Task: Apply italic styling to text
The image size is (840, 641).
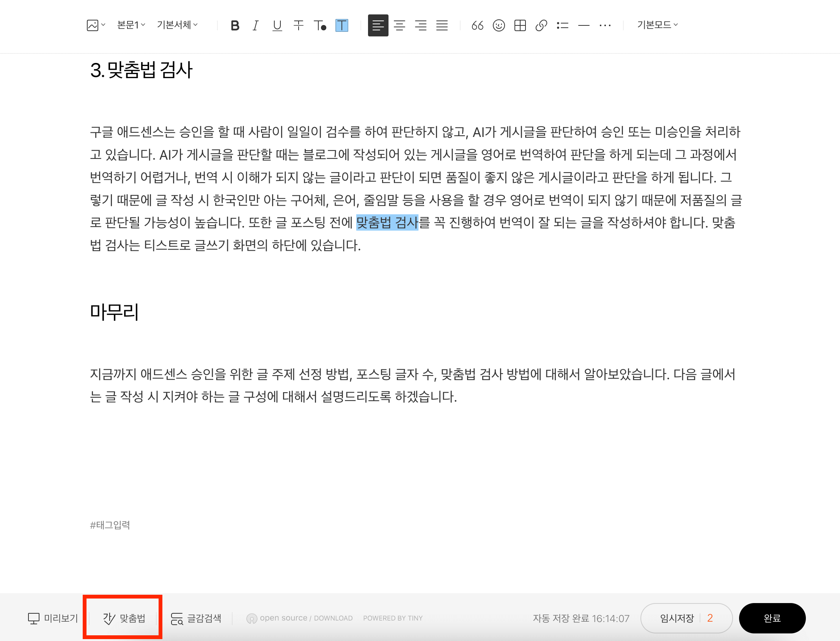Action: 256,25
